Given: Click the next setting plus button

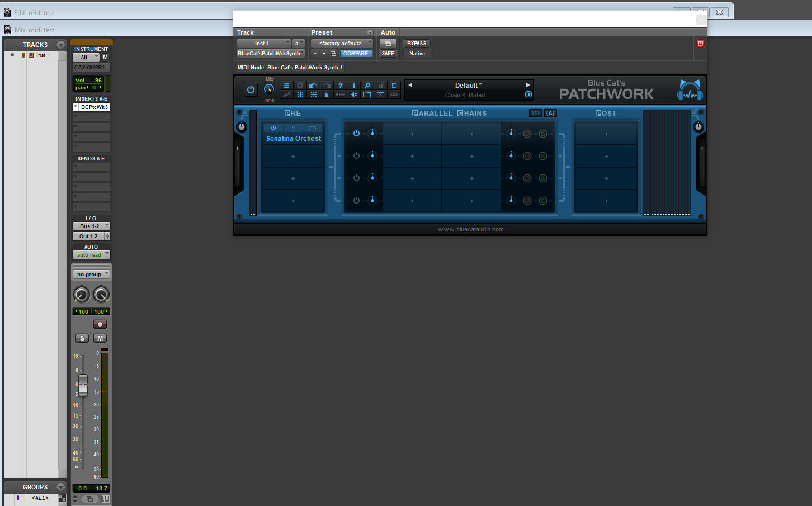Looking at the screenshot, I should tap(324, 54).
